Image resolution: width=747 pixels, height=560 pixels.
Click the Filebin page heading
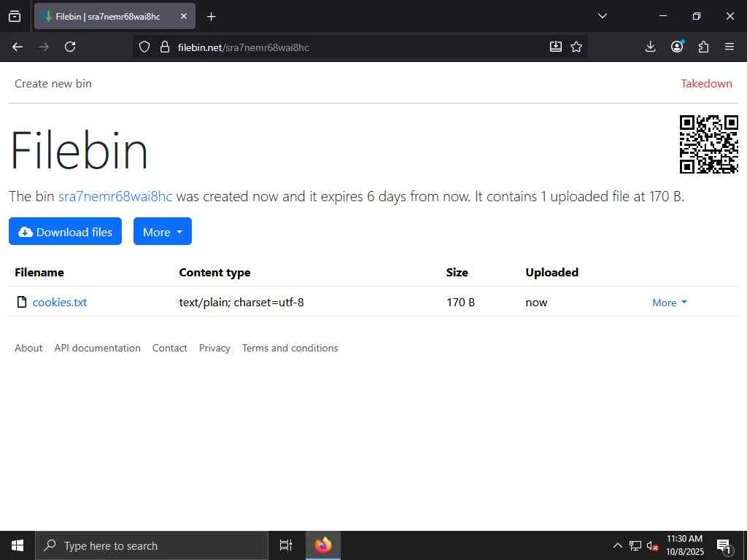click(x=79, y=150)
